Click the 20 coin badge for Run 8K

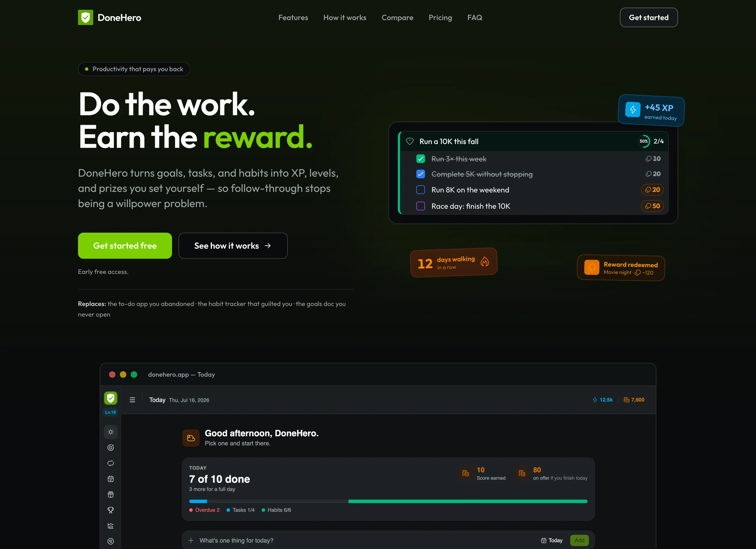point(652,190)
